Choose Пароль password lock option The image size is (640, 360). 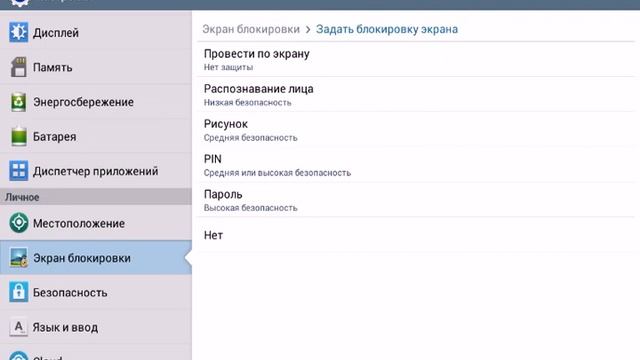click(x=416, y=200)
